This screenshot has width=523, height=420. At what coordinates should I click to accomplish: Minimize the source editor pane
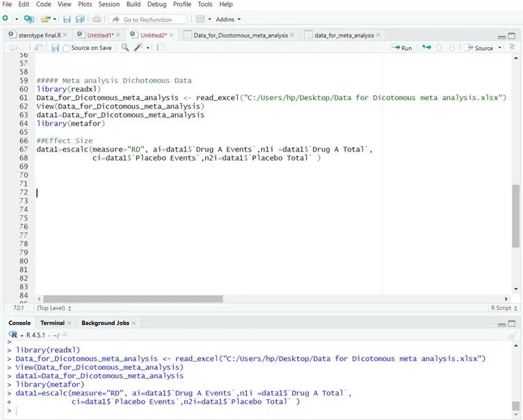[501, 36]
